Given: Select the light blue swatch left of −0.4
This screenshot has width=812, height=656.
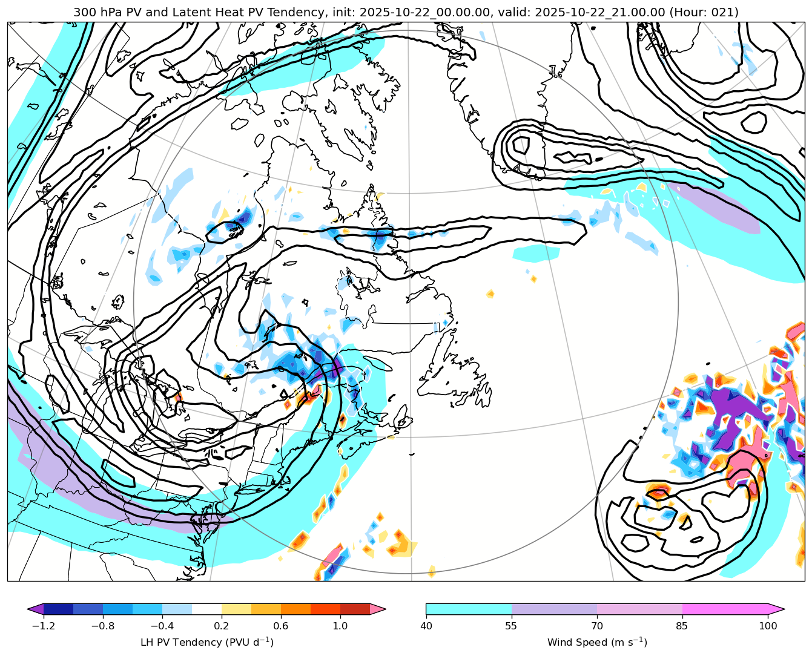Looking at the screenshot, I should [147, 609].
